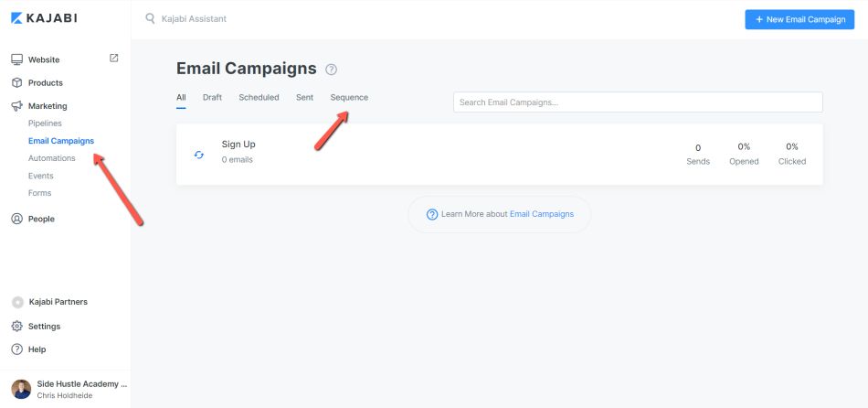Open Automations in Marketing submenu
868x408 pixels.
tap(51, 158)
